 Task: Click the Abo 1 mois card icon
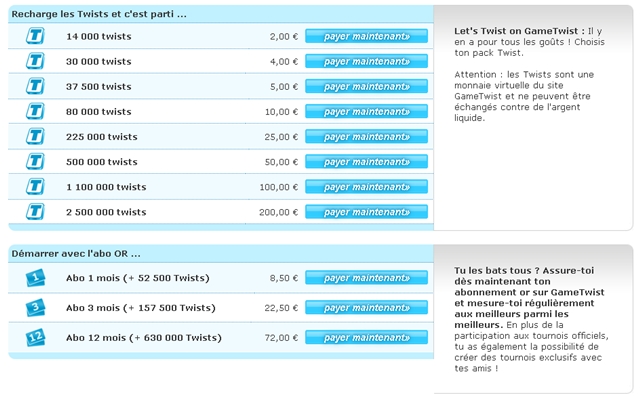click(36, 278)
